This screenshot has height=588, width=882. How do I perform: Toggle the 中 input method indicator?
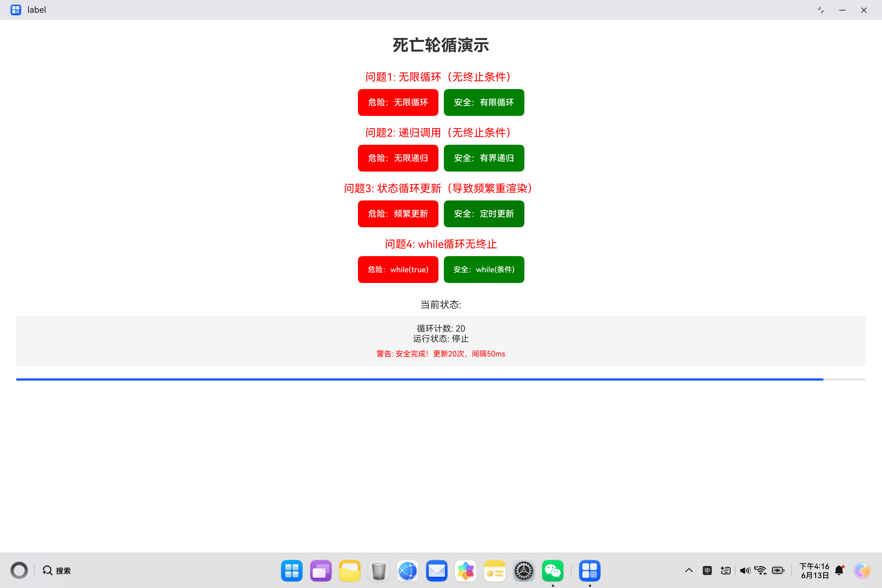tap(707, 570)
